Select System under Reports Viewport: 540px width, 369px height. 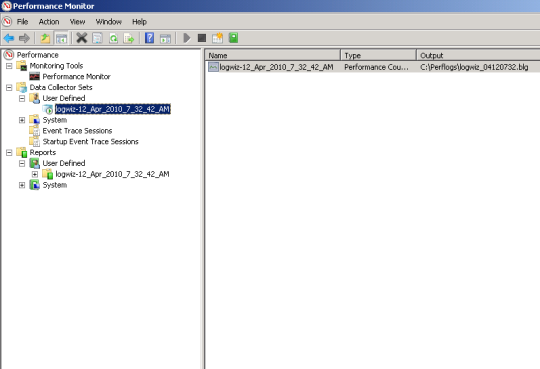point(54,185)
